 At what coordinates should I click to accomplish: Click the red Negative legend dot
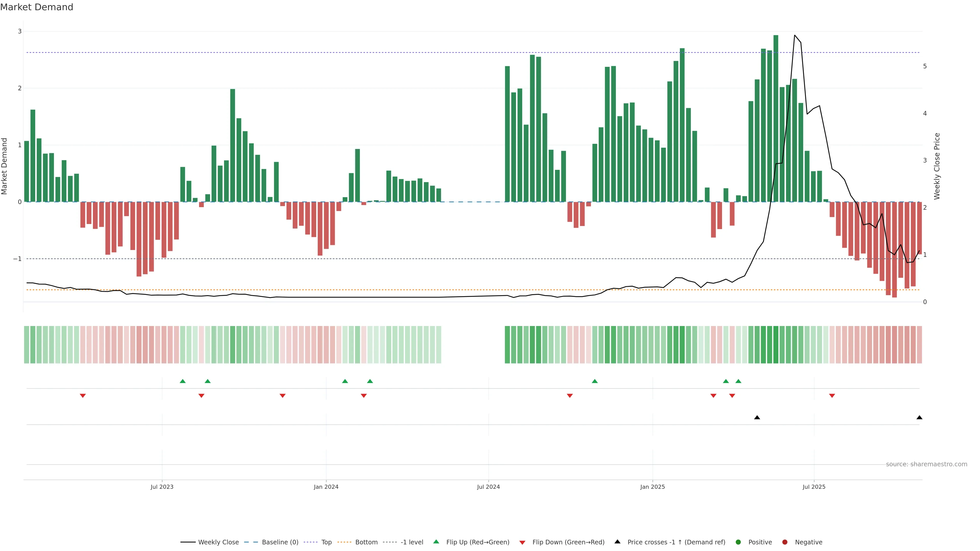pyautogui.click(x=785, y=542)
